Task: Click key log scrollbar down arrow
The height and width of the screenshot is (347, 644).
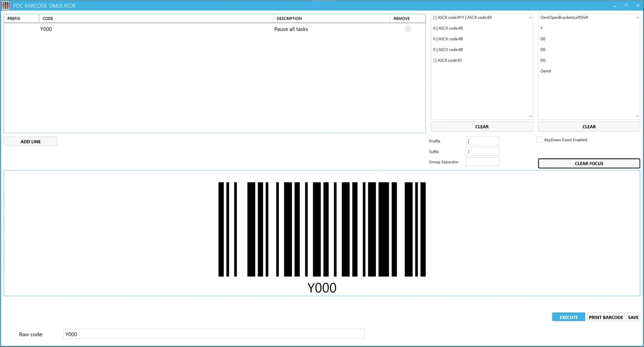Action: click(638, 116)
